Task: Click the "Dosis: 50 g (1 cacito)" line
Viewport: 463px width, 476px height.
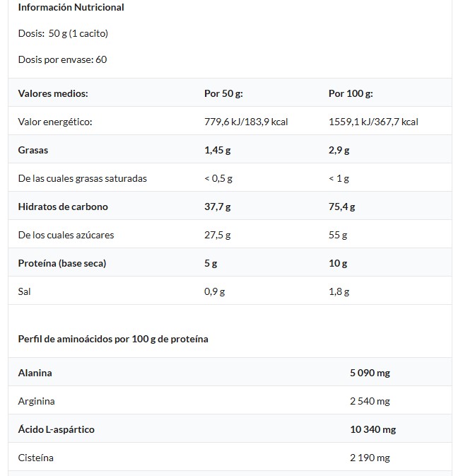Action: pyautogui.click(x=63, y=33)
